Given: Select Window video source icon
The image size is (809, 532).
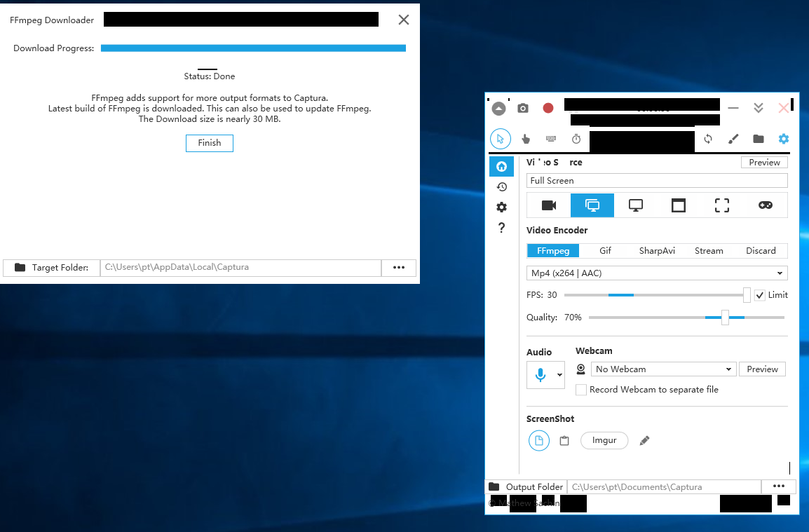Looking at the screenshot, I should pyautogui.click(x=679, y=205).
